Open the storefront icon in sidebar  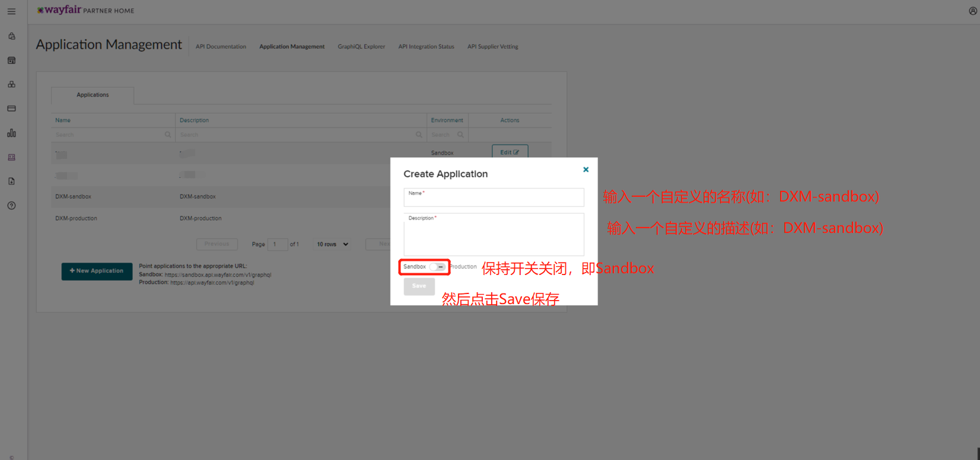coord(11,60)
